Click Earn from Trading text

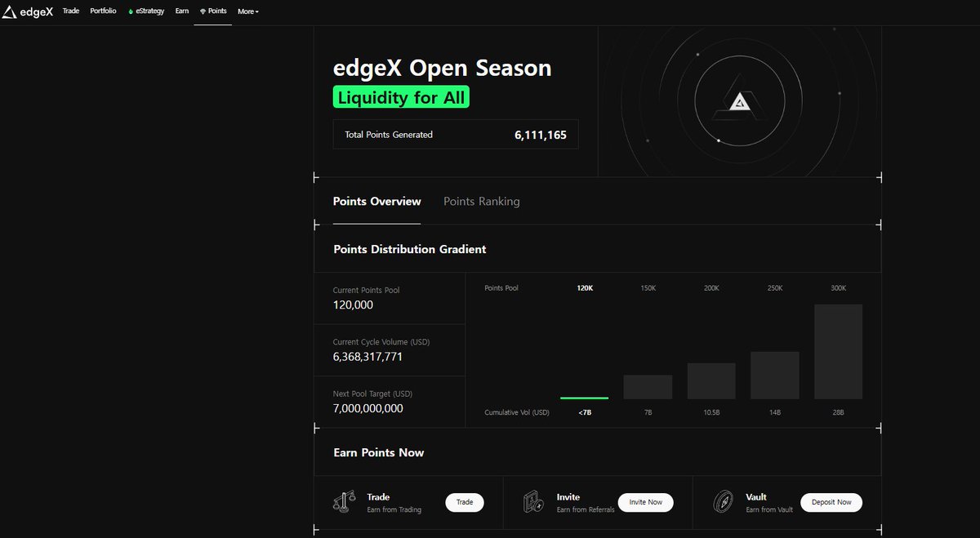coord(394,509)
